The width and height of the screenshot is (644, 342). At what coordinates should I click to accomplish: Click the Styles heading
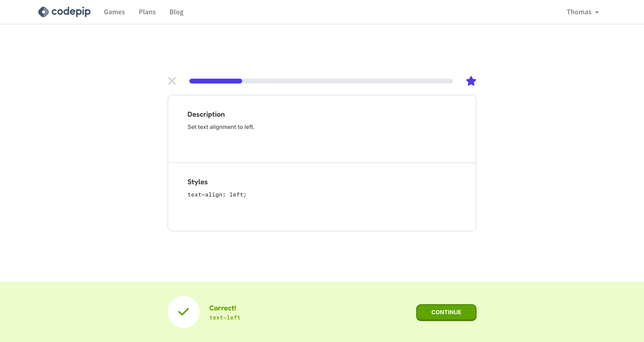pyautogui.click(x=197, y=182)
